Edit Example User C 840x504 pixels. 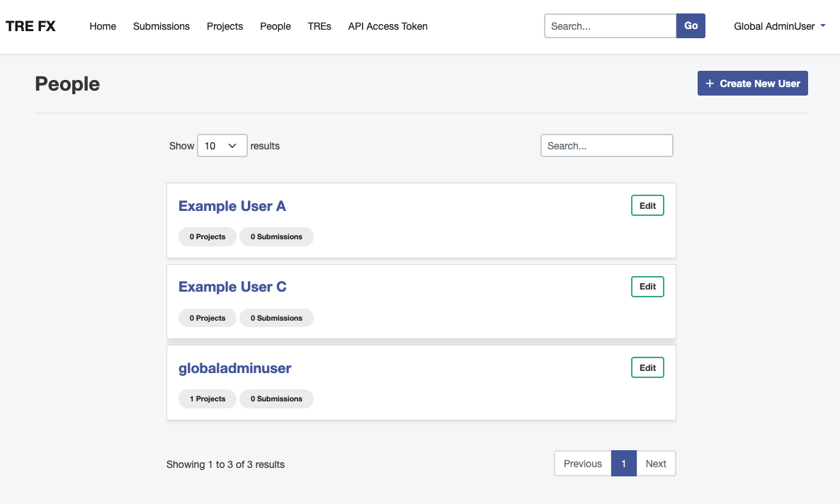point(647,287)
